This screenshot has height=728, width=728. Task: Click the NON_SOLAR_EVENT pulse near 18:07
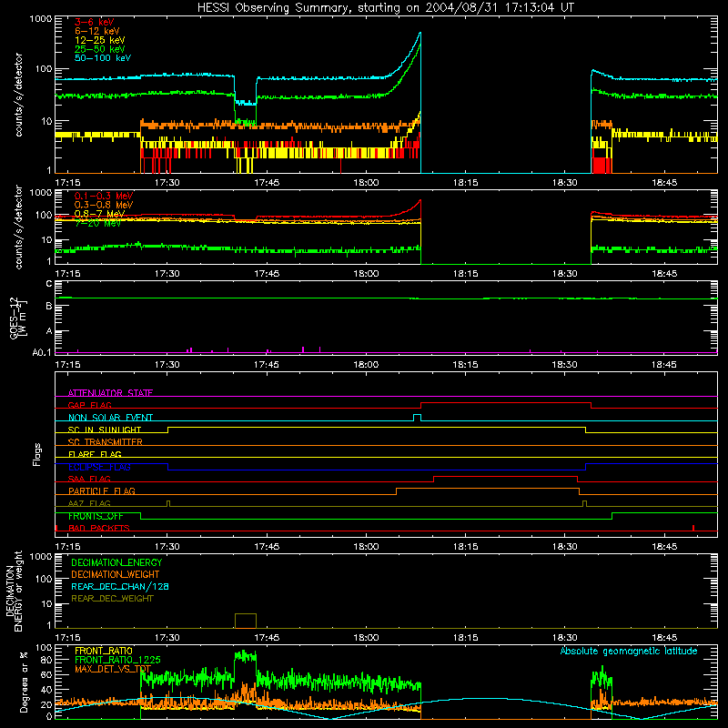coord(417,418)
